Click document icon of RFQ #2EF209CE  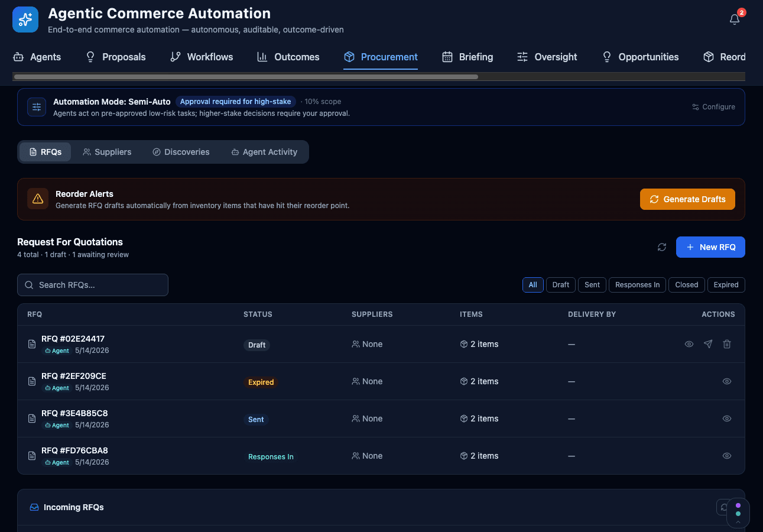pyautogui.click(x=33, y=381)
